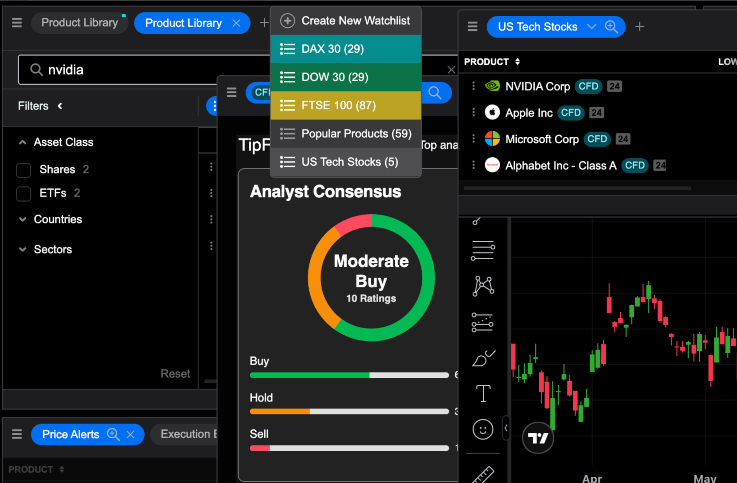Open the US Tech Stocks watchlist dropdown arrow

(x=591, y=26)
